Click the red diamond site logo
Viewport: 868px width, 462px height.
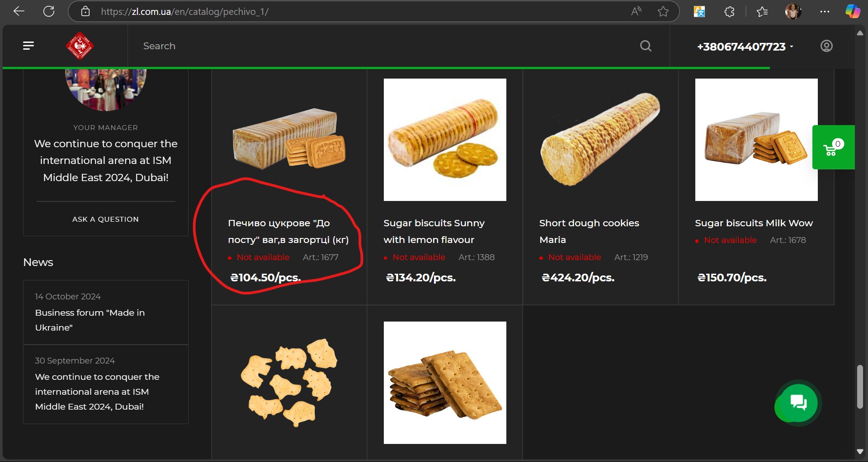point(80,46)
